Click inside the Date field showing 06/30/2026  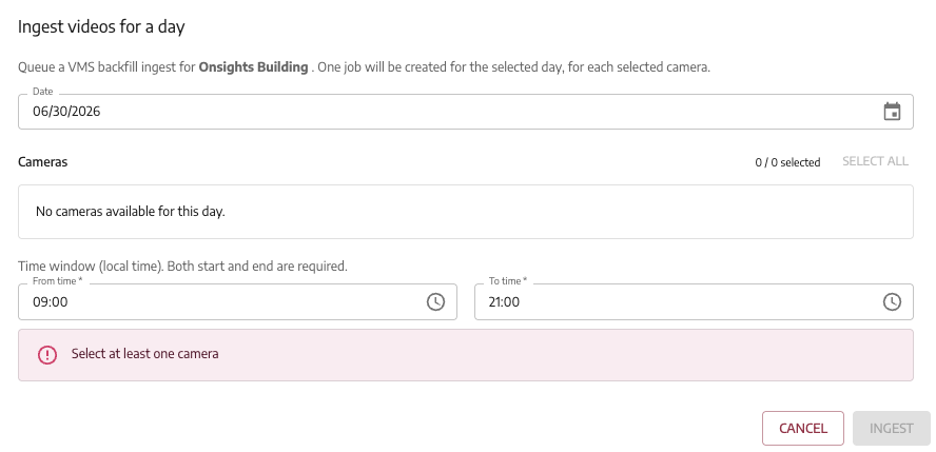[x=466, y=112]
